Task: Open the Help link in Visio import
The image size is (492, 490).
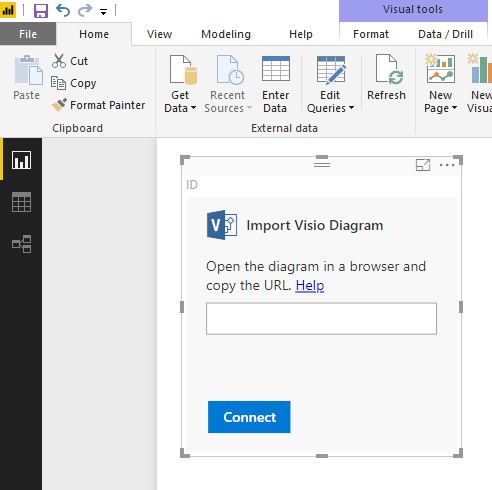Action: [x=310, y=286]
